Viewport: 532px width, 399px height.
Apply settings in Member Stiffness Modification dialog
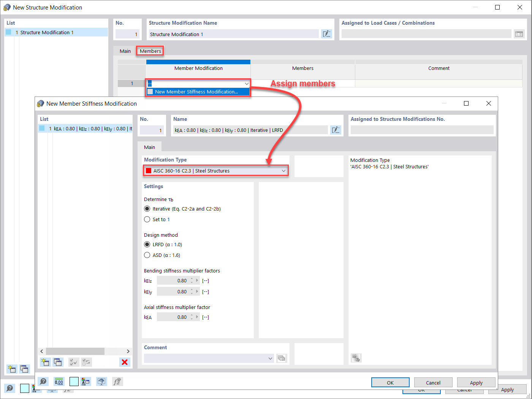476,382
